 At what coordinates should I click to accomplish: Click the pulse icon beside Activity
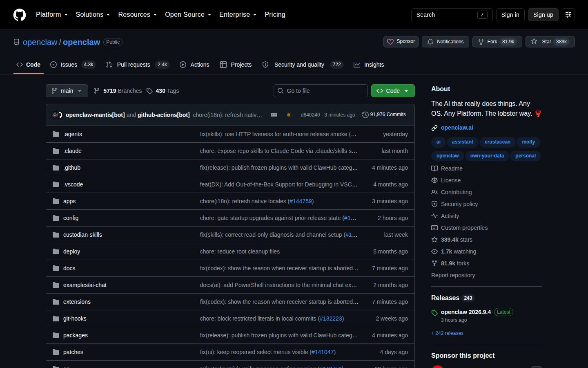point(434,216)
